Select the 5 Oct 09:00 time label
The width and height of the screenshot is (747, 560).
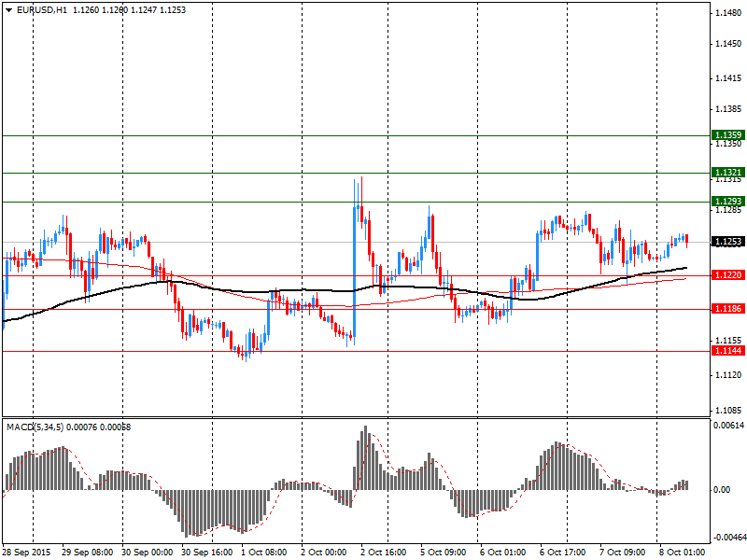point(443,553)
